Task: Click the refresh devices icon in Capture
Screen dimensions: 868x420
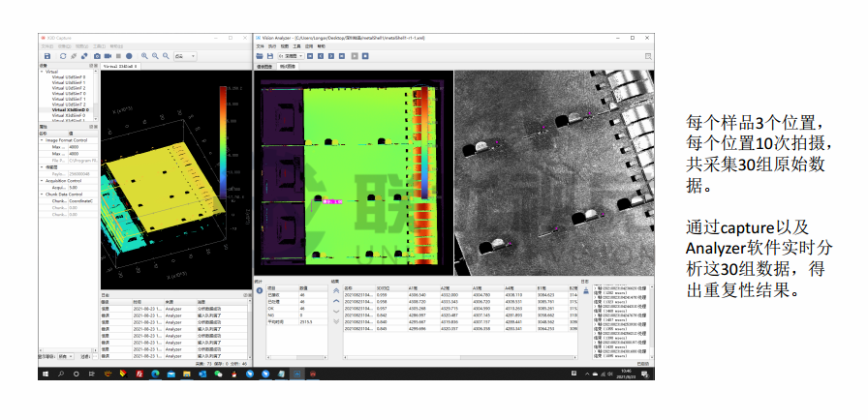Action: click(x=63, y=56)
